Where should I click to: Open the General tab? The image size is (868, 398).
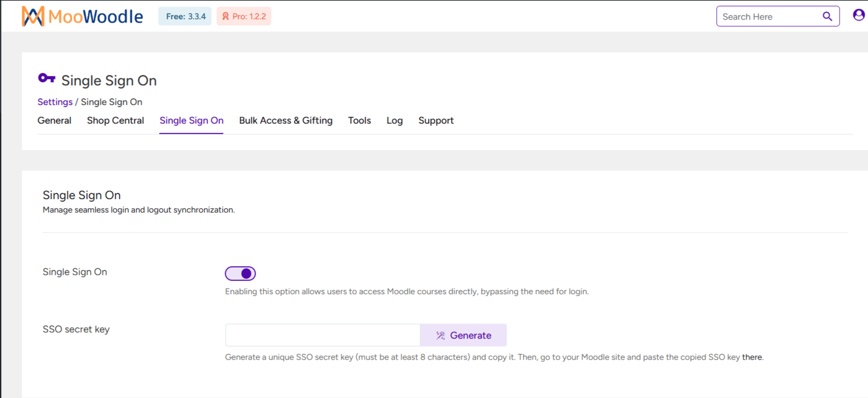[54, 120]
